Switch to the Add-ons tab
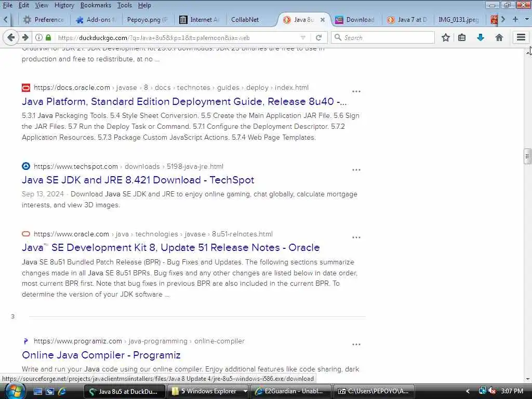 click(x=96, y=20)
